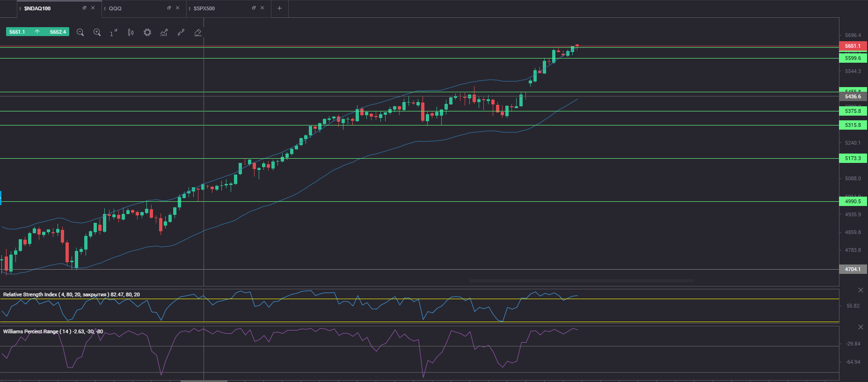Open the 1d timeframe selector
The image size is (868, 382).
click(x=114, y=32)
